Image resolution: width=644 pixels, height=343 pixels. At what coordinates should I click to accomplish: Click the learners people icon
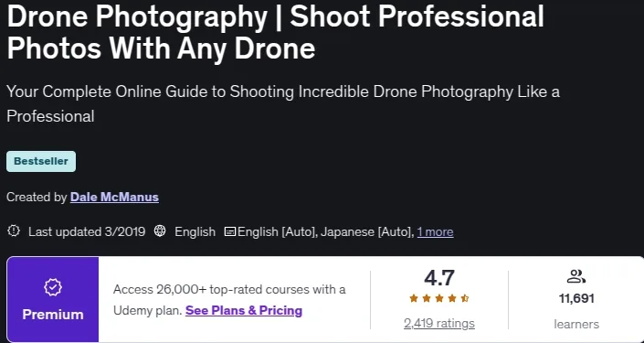(x=575, y=276)
